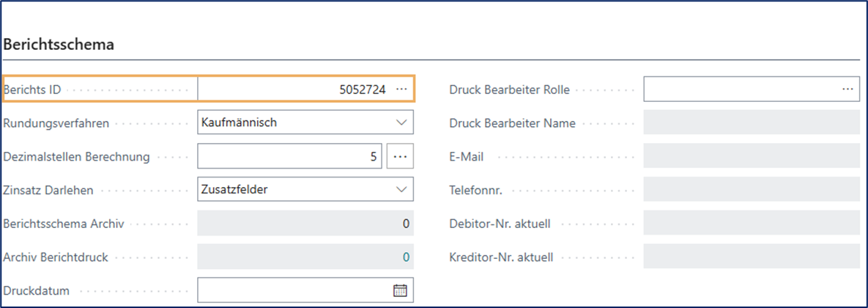Click the E-Mail field
Image resolution: width=868 pixels, height=308 pixels.
pyautogui.click(x=751, y=156)
